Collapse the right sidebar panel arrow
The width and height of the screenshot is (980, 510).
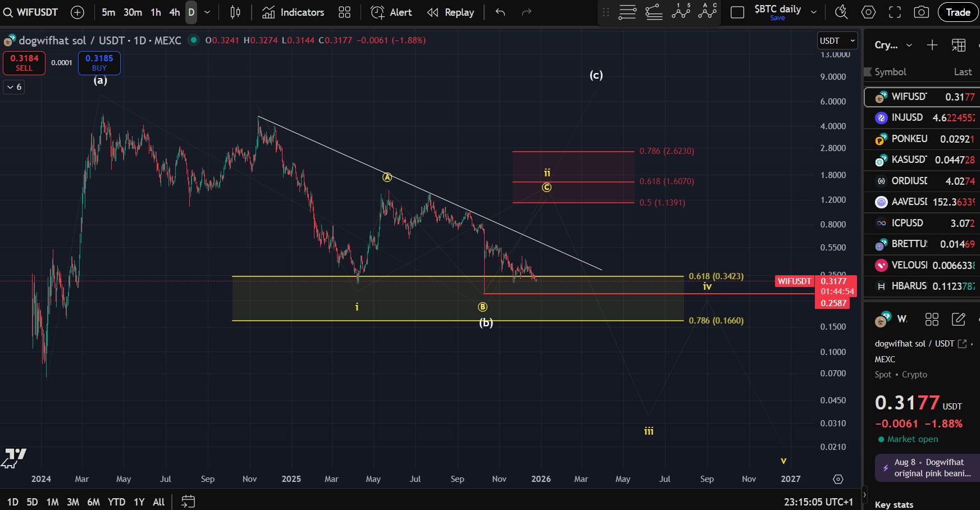[865, 495]
